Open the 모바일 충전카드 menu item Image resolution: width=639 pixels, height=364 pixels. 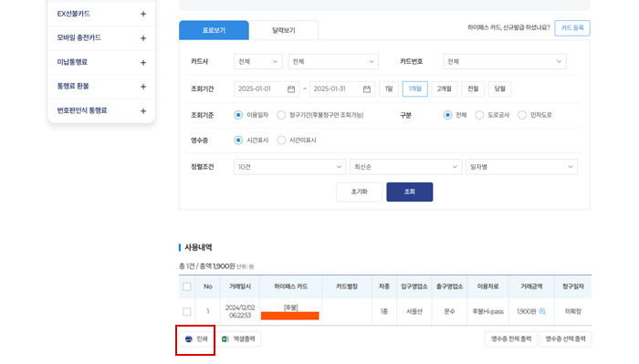coord(101,38)
